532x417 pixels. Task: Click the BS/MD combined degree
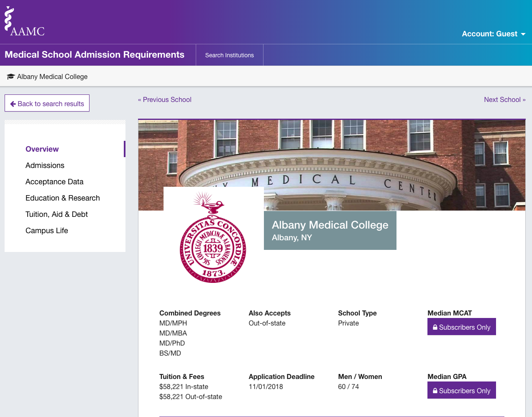click(x=170, y=353)
